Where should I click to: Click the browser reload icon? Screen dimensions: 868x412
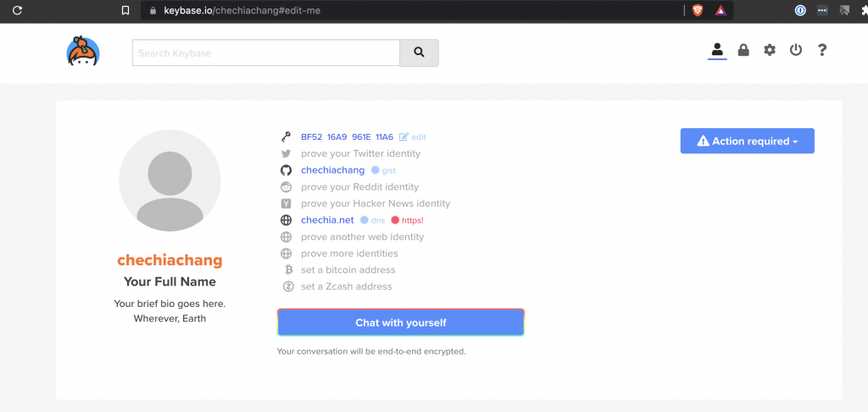click(x=17, y=10)
